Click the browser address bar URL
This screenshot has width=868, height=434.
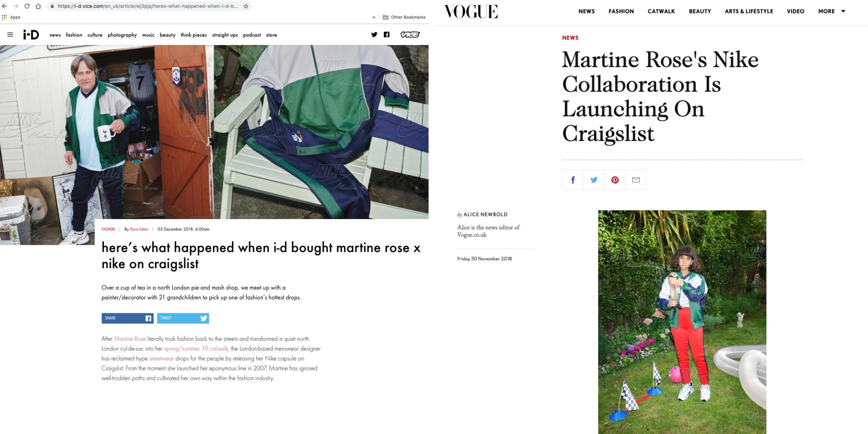[x=147, y=6]
